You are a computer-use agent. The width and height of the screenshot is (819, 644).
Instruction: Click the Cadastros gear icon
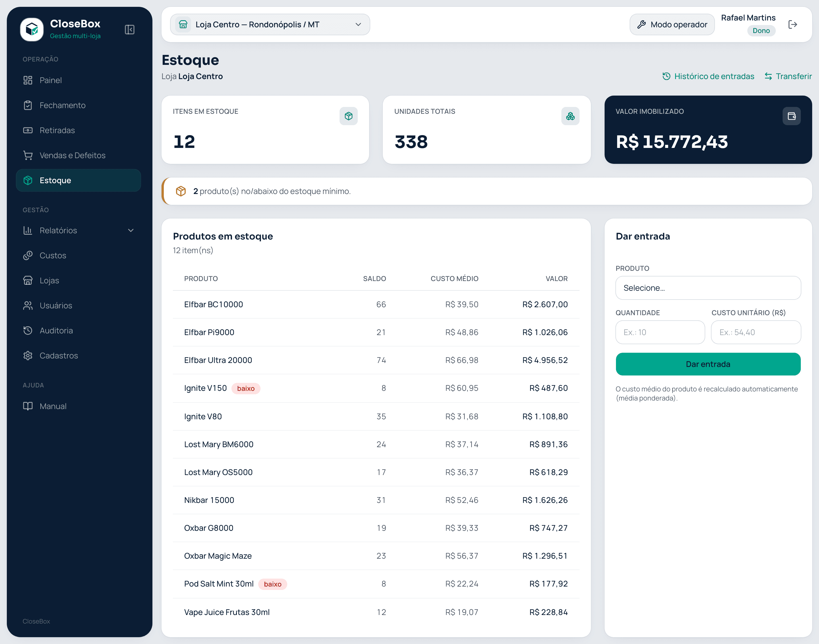pos(28,356)
